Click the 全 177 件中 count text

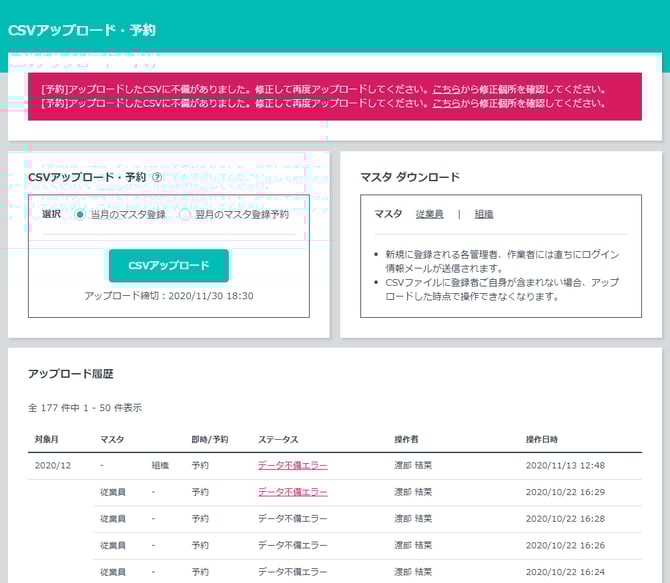tap(85, 408)
